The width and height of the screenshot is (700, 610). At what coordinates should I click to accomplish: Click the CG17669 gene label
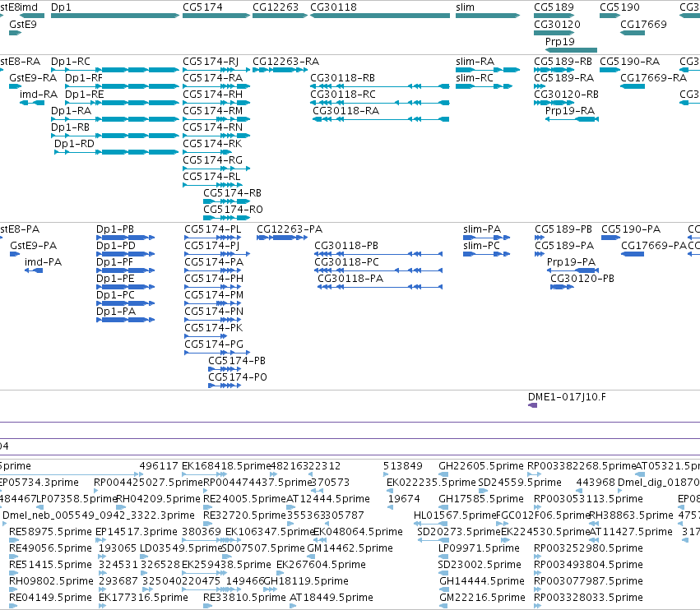(643, 24)
